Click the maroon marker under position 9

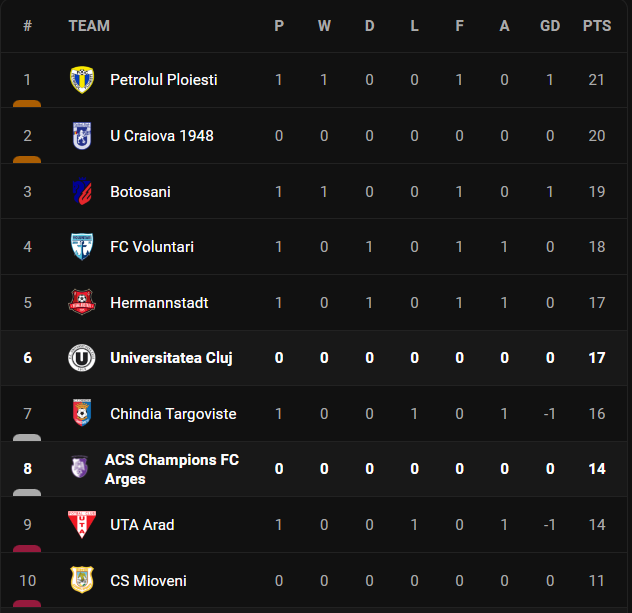[27, 547]
